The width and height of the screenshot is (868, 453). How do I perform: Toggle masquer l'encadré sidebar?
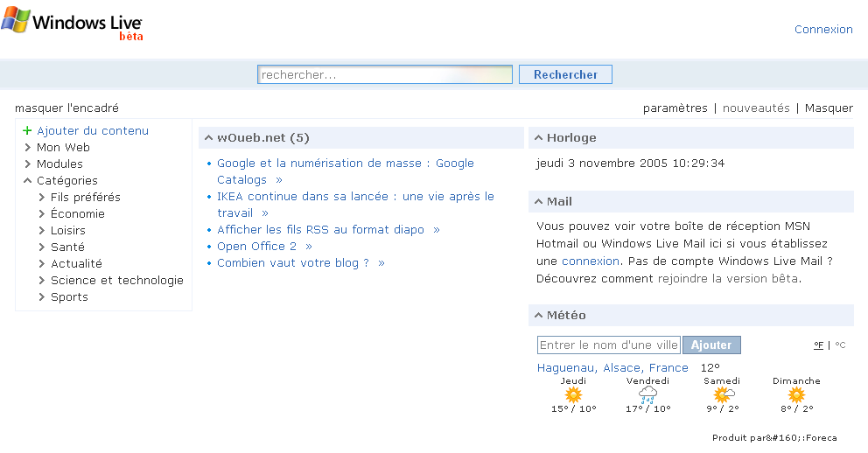(x=67, y=108)
